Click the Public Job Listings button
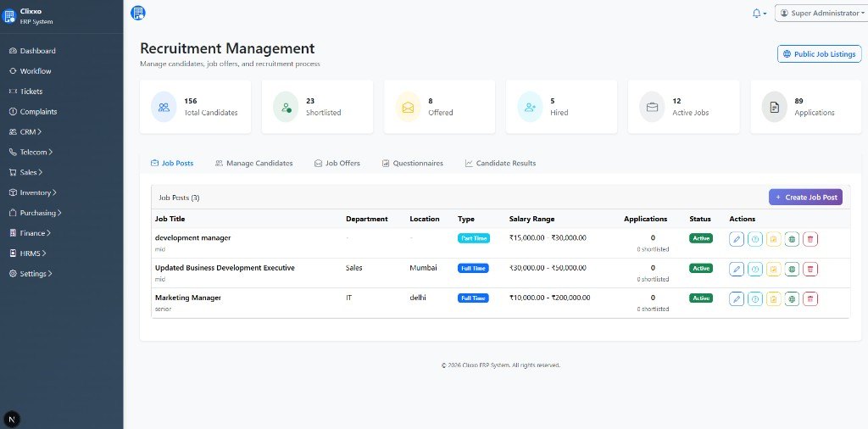The height and width of the screenshot is (429, 868). tap(820, 54)
